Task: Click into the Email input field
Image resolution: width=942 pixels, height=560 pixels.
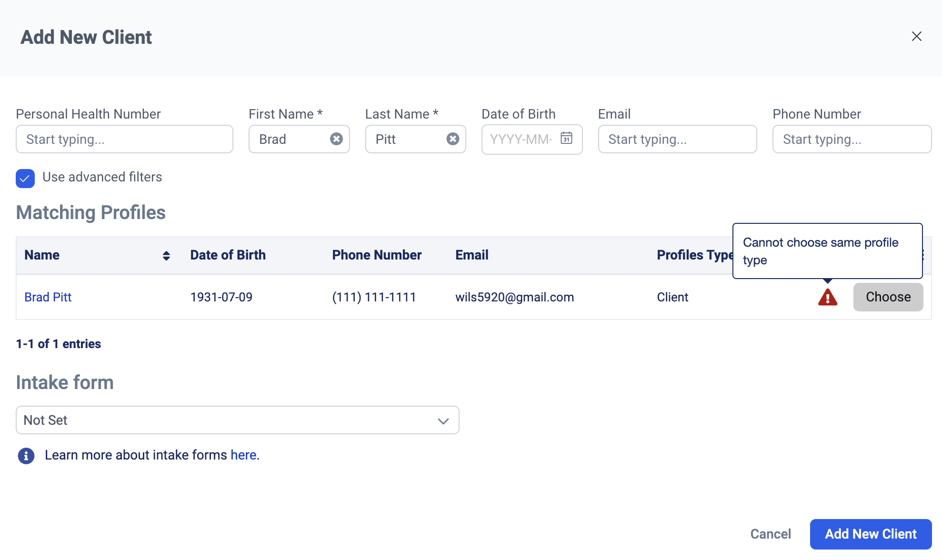Action: [677, 139]
